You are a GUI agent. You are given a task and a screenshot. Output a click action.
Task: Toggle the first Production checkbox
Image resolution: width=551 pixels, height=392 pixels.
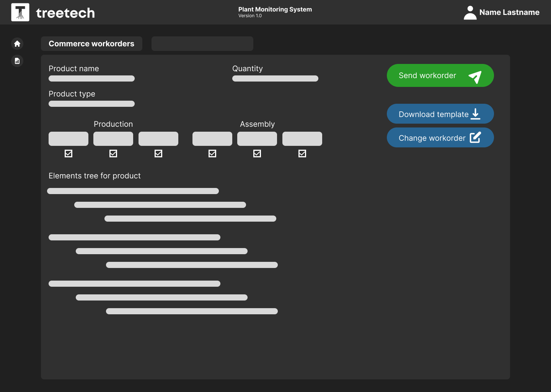point(68,154)
